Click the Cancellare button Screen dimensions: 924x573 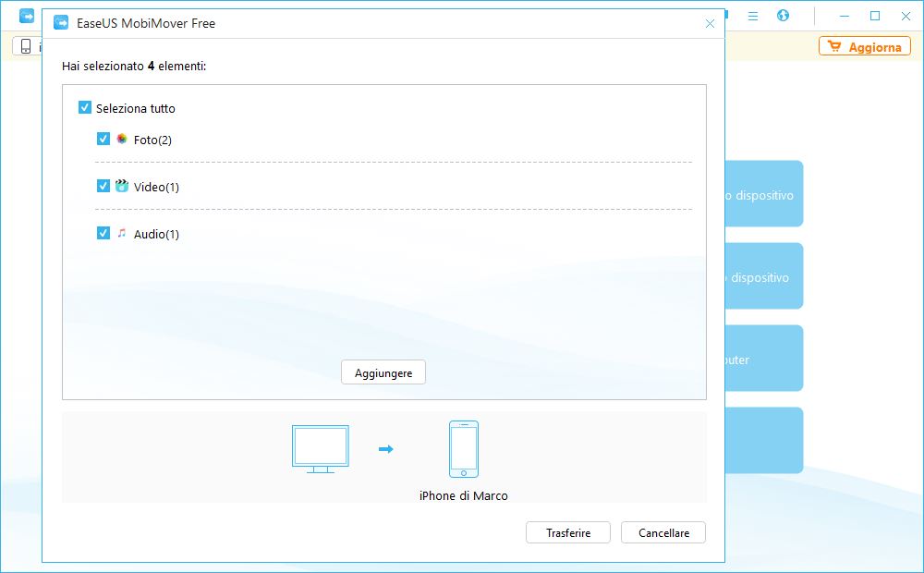click(663, 532)
